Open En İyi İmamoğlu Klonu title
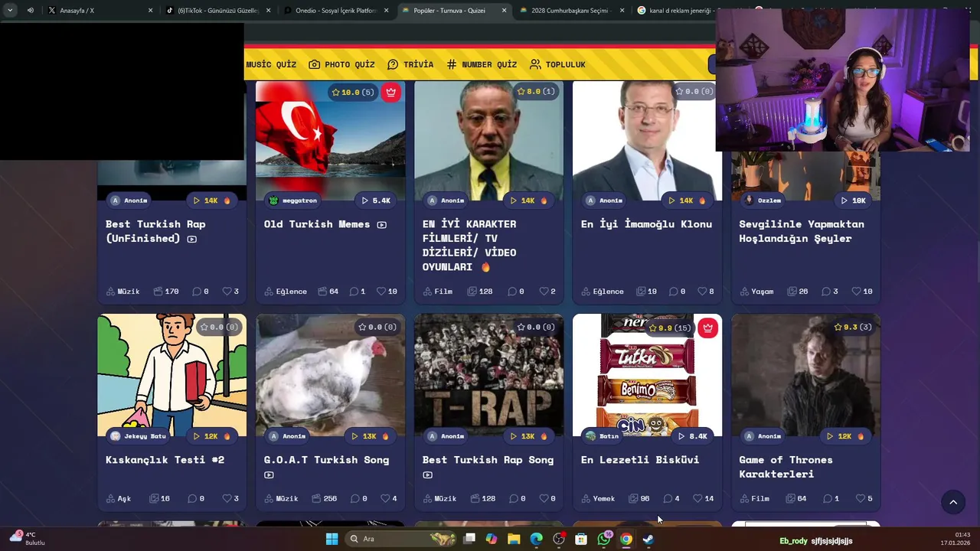980x551 pixels. click(646, 224)
